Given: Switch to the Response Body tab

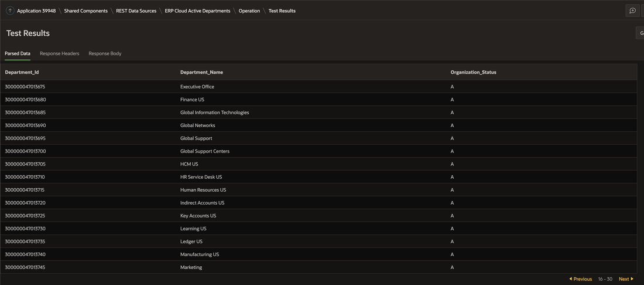Looking at the screenshot, I should point(105,53).
